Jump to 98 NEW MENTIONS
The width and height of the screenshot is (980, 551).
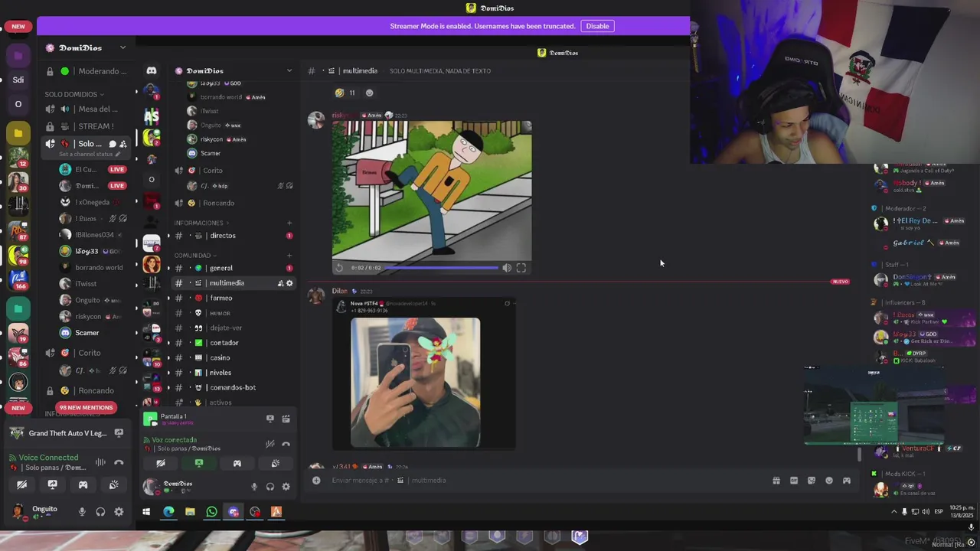point(86,407)
